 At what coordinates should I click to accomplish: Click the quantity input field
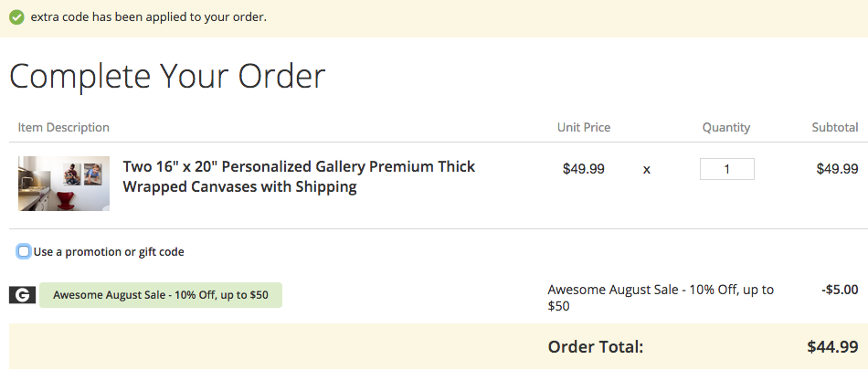726,169
